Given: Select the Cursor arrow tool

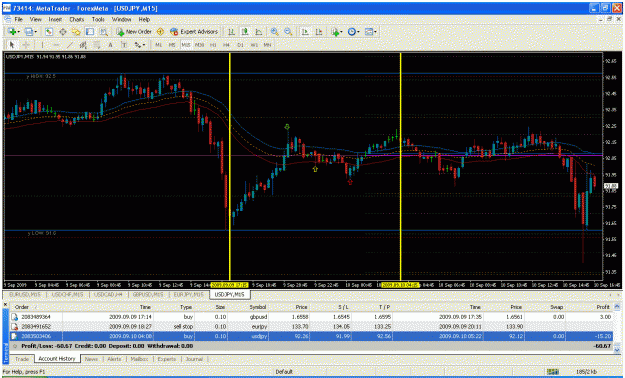Looking at the screenshot, I should tap(12, 45).
